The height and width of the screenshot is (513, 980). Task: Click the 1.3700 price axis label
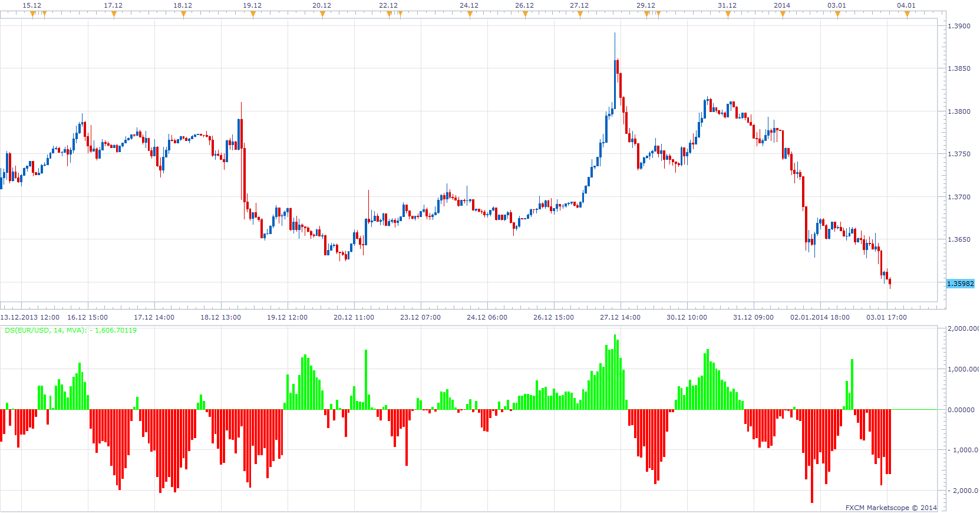[959, 197]
